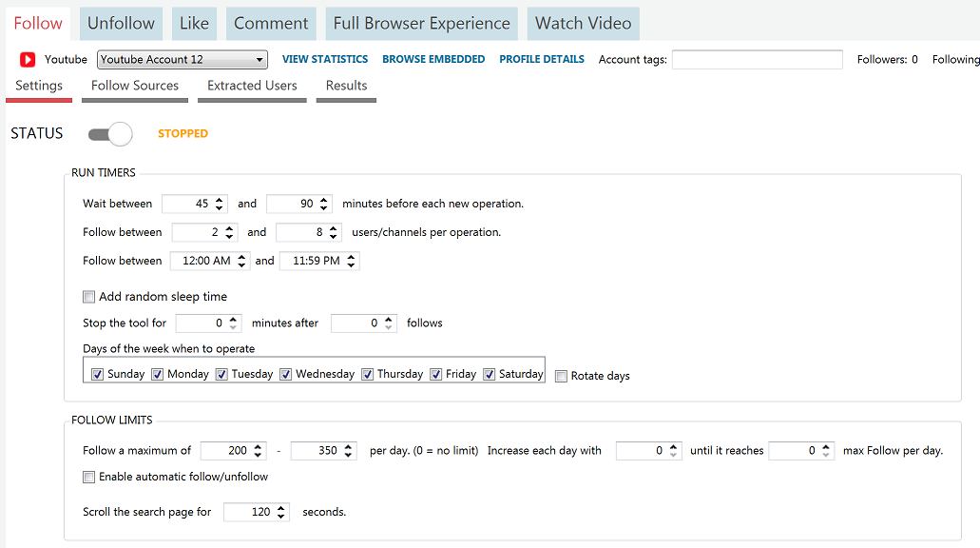Image resolution: width=980 pixels, height=548 pixels.
Task: Enable Add random sleep time checkbox
Action: point(89,297)
